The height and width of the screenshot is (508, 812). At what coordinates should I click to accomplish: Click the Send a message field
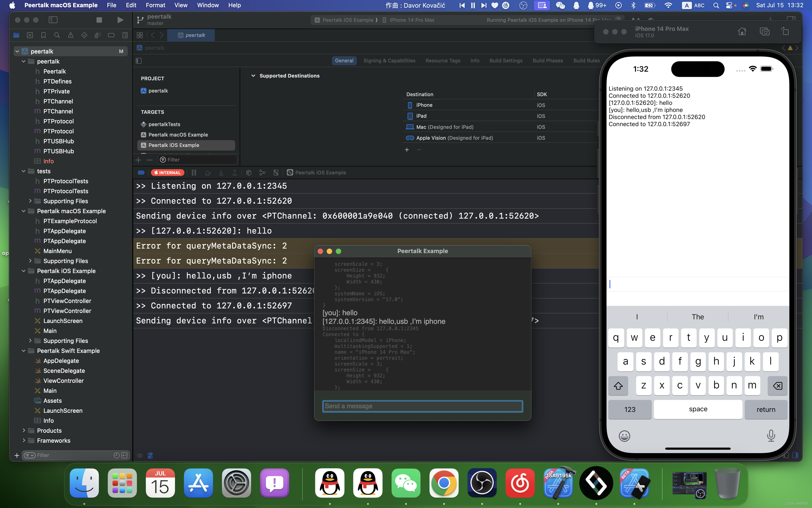423,406
